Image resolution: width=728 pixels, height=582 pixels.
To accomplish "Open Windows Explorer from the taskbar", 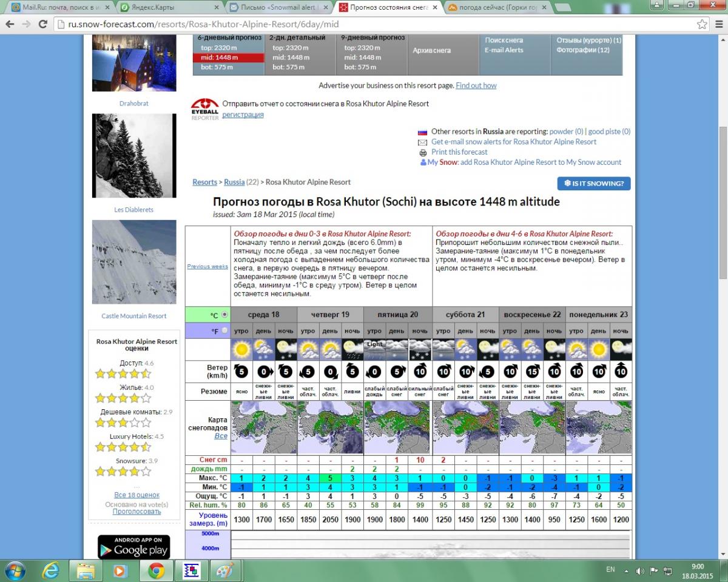I will [x=86, y=570].
